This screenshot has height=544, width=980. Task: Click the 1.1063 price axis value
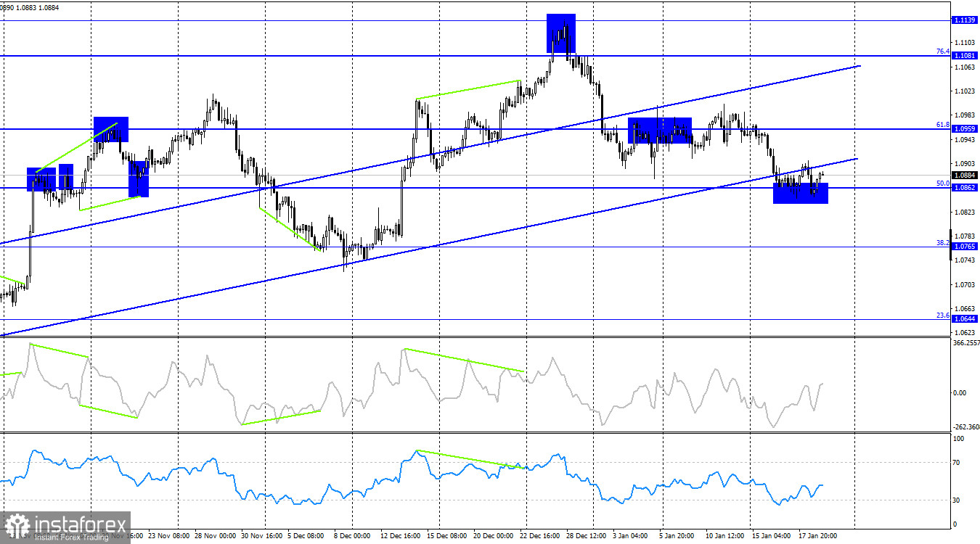[965, 67]
